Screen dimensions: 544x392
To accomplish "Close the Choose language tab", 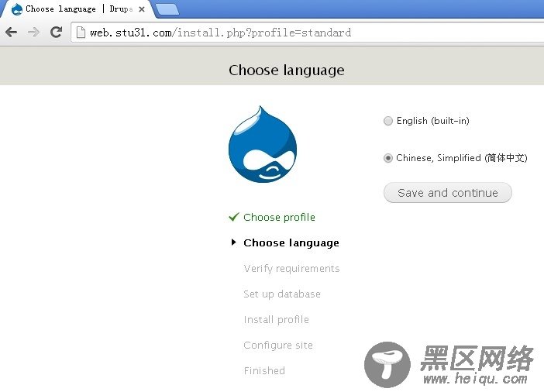I will coord(142,9).
